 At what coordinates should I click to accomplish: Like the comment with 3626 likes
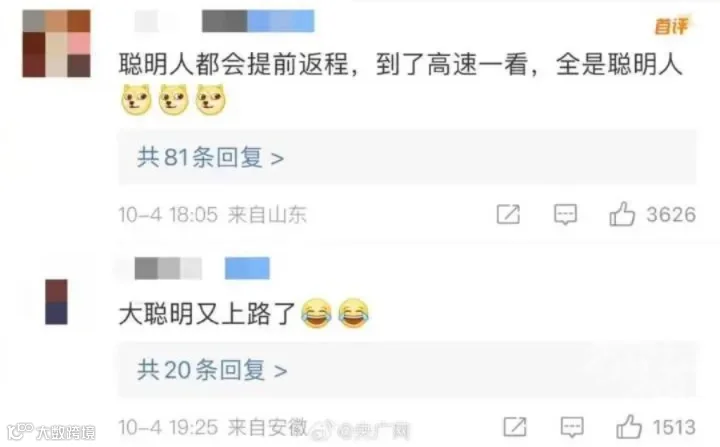click(622, 214)
